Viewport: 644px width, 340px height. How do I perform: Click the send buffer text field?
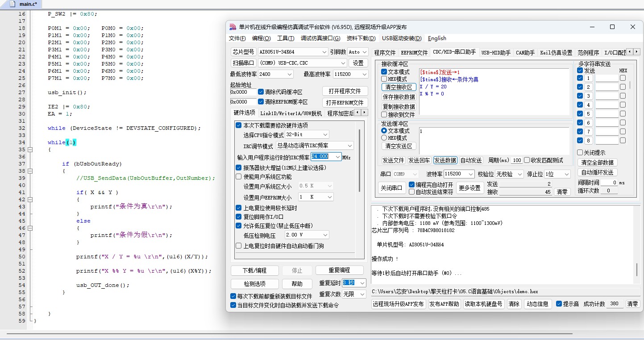[x=494, y=141]
